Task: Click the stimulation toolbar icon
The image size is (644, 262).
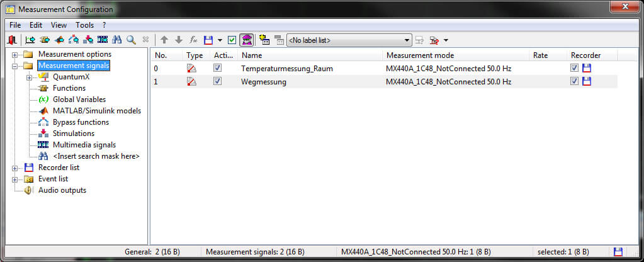Action: pos(88,40)
